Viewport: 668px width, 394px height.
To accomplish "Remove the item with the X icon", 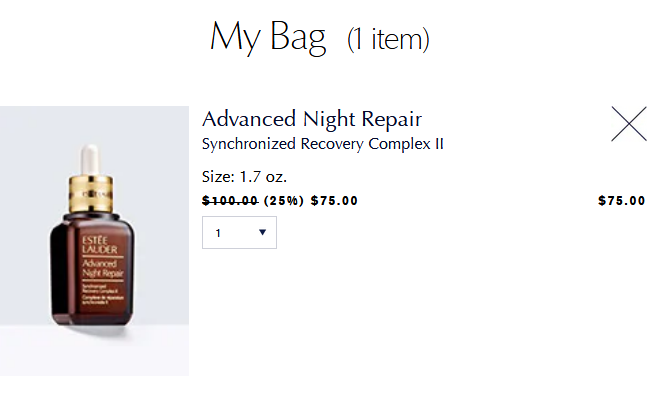I will point(629,124).
